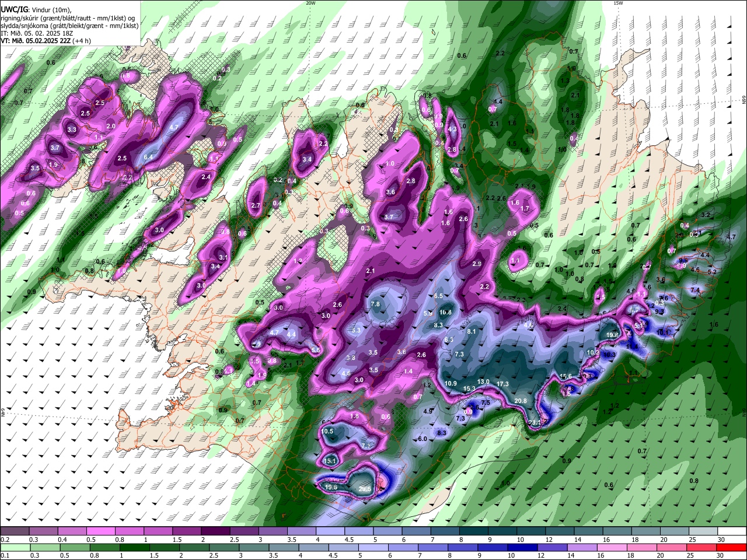Click the 7.8 snowfall value
The width and height of the screenshot is (747, 560).
point(375,304)
